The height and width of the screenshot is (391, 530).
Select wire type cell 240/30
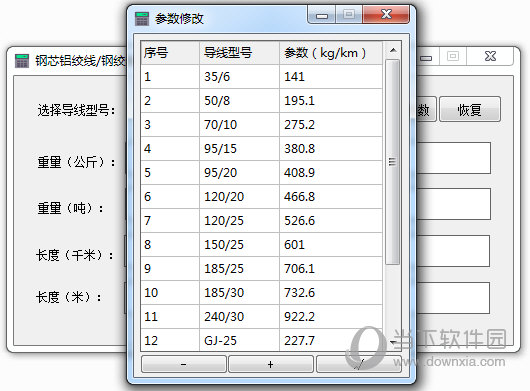tap(239, 317)
